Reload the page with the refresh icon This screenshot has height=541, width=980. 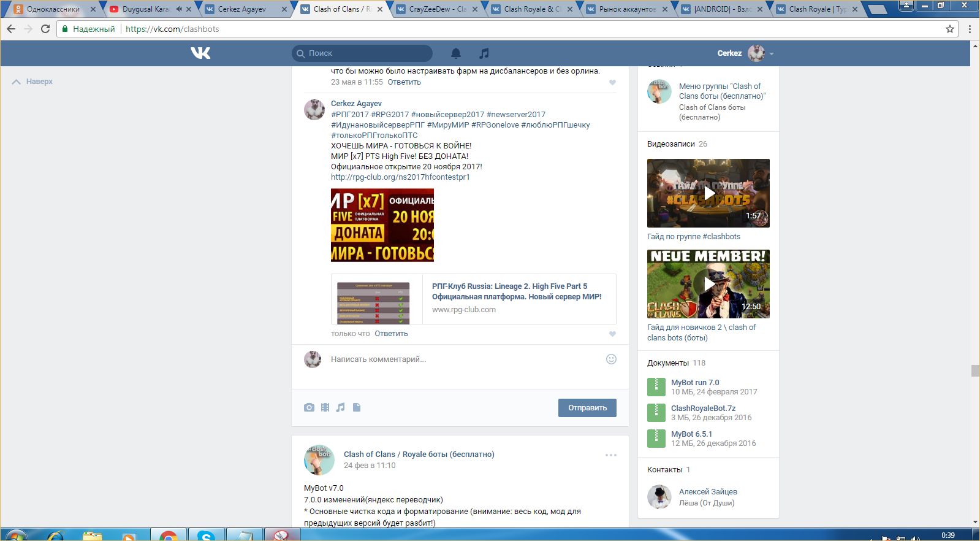click(45, 29)
